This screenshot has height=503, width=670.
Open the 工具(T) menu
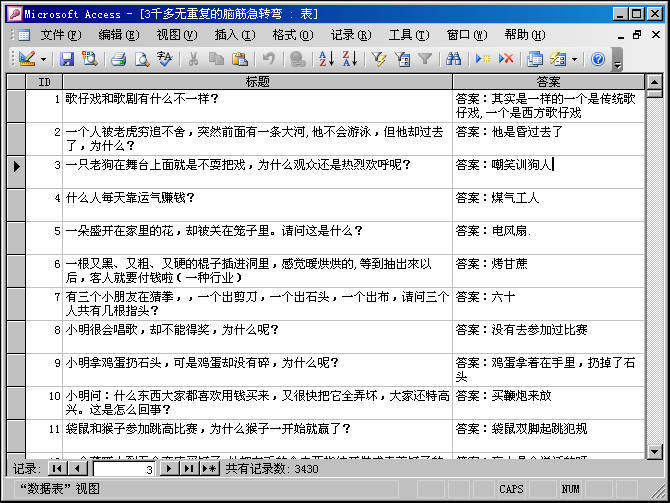[409, 35]
